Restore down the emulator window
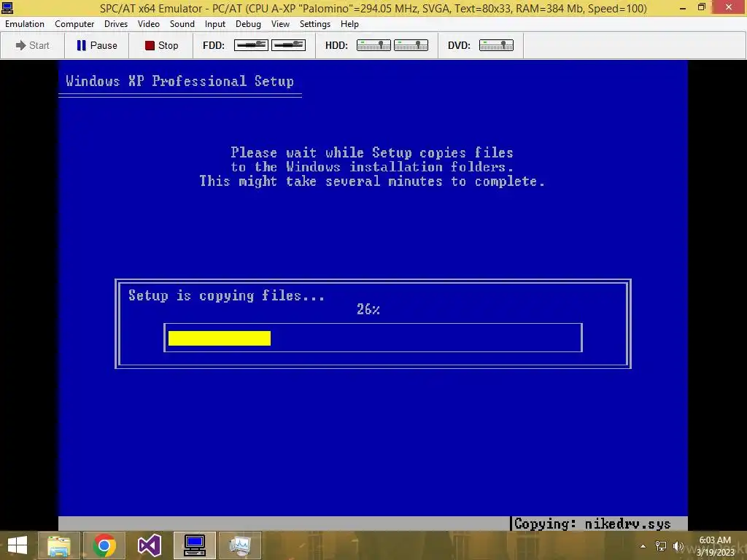Image resolution: width=747 pixels, height=560 pixels. [x=702, y=7]
